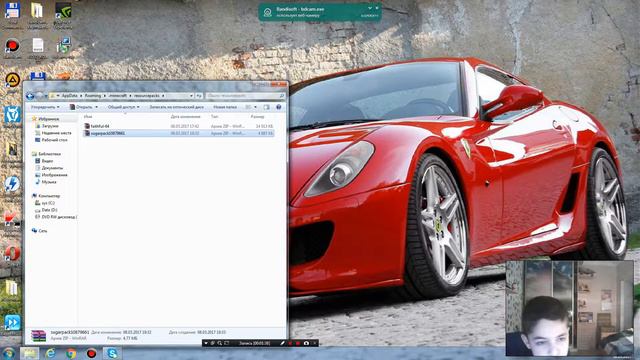Click the magnifier icon on recording bar
Image resolution: width=640 pixels, height=360 pixels.
[220, 343]
